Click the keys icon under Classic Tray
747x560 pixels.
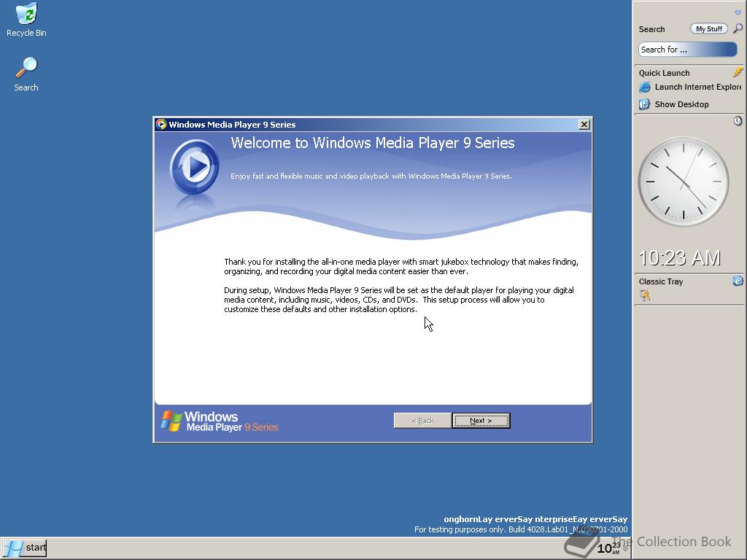pyautogui.click(x=645, y=296)
